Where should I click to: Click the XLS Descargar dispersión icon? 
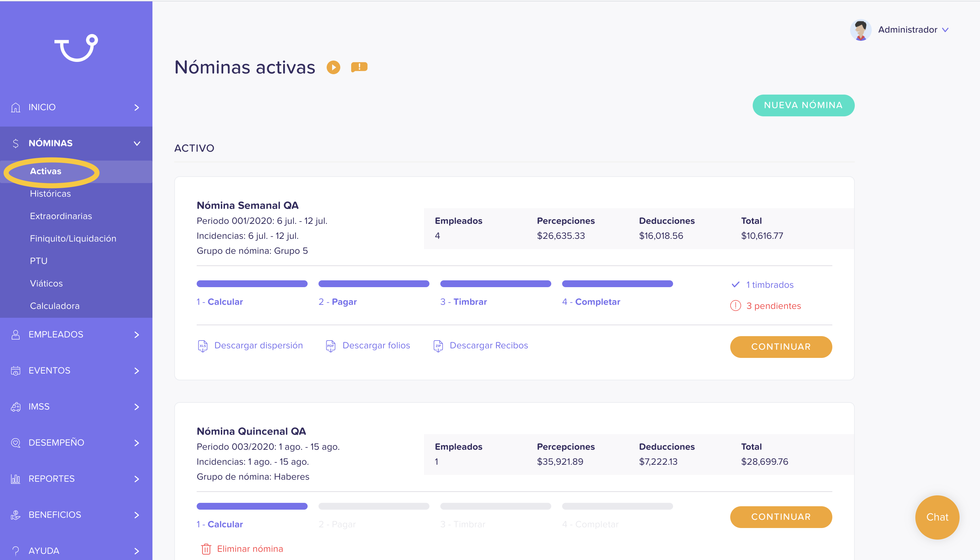point(203,346)
